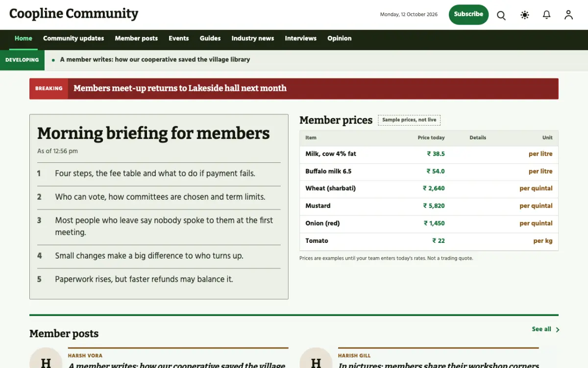Select the Onion (red) item cell
Viewport: 588px width, 368px height.
[x=322, y=224]
